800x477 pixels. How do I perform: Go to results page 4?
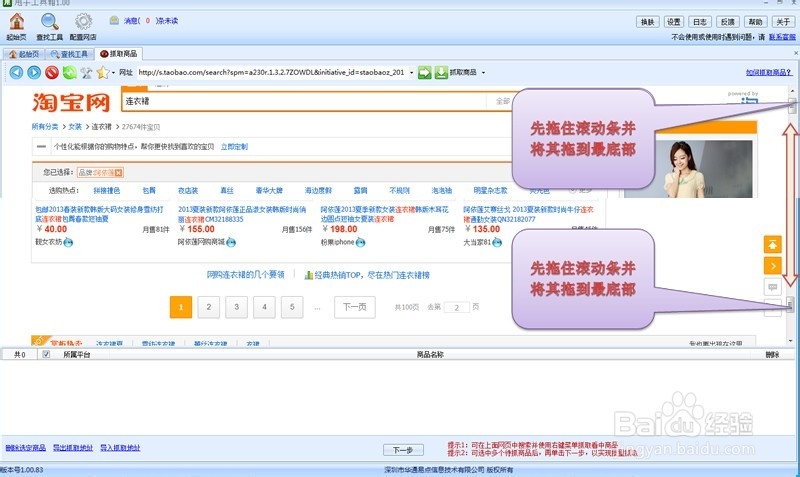click(264, 307)
